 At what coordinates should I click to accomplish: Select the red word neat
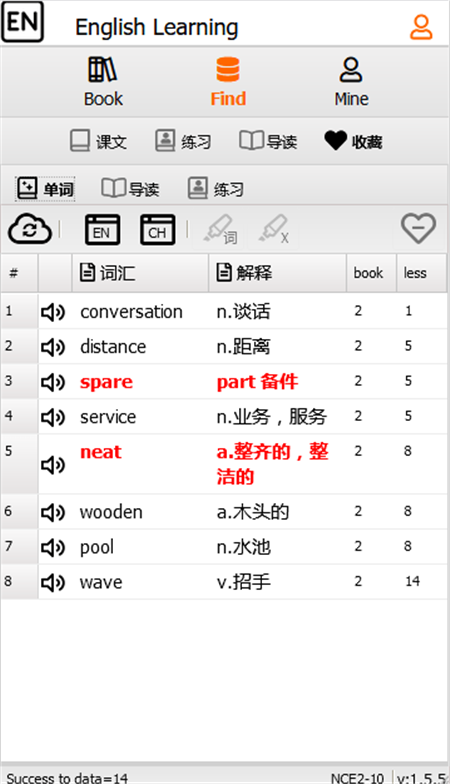click(100, 452)
